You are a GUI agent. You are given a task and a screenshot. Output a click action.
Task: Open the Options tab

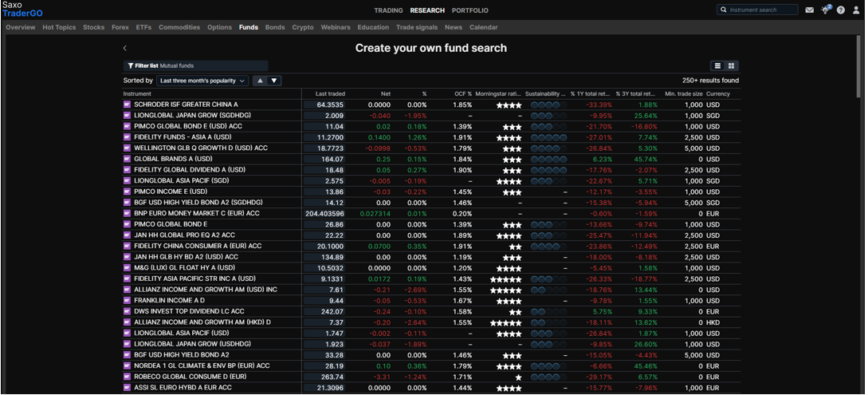pos(220,27)
